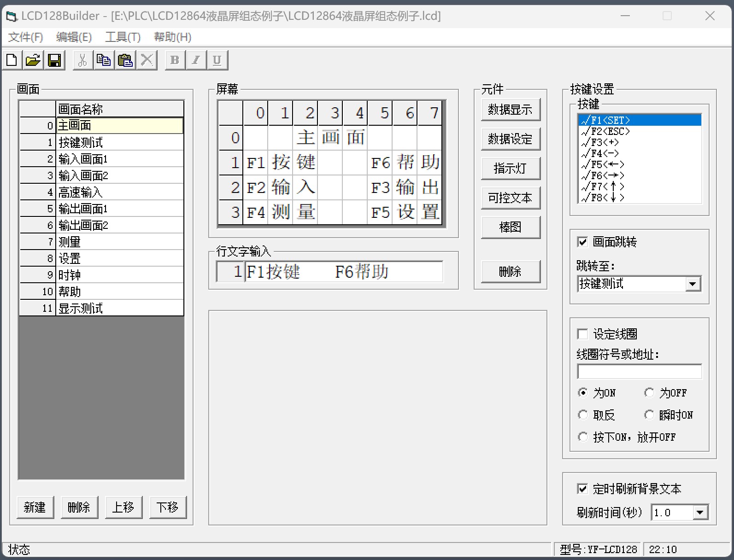The width and height of the screenshot is (734, 560).
Task: Click the Save floppy disk icon
Action: pos(54,60)
